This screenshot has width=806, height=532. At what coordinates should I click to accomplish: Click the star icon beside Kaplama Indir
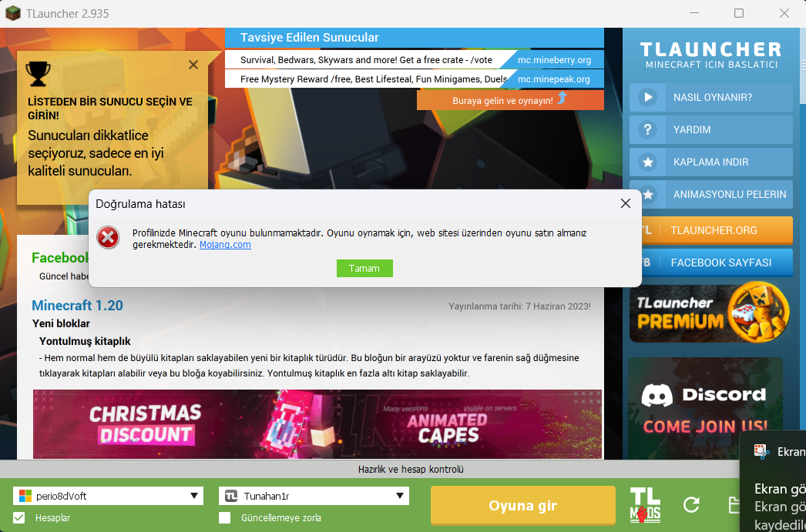pyautogui.click(x=648, y=162)
